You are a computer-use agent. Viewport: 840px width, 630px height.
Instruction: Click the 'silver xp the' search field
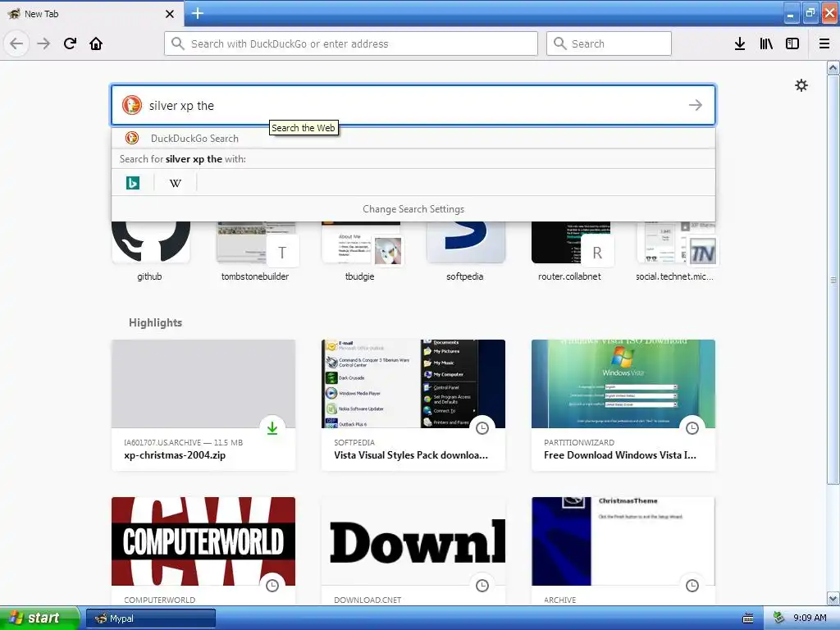point(413,105)
